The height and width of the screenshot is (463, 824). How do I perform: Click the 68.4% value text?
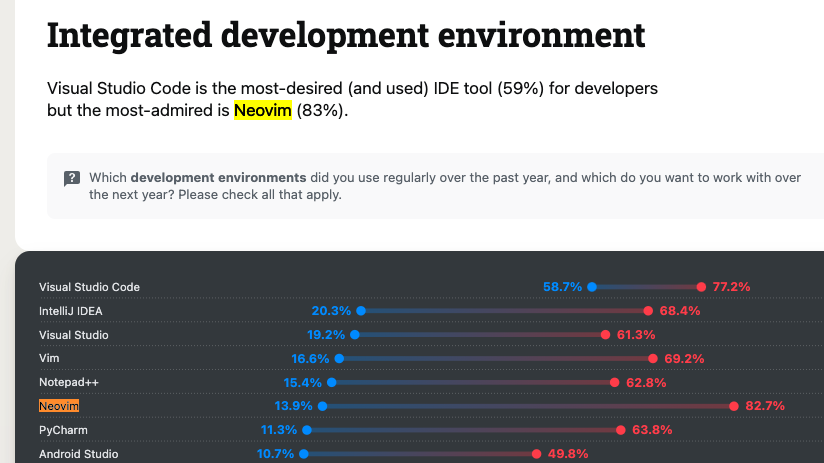pyautogui.click(x=680, y=311)
